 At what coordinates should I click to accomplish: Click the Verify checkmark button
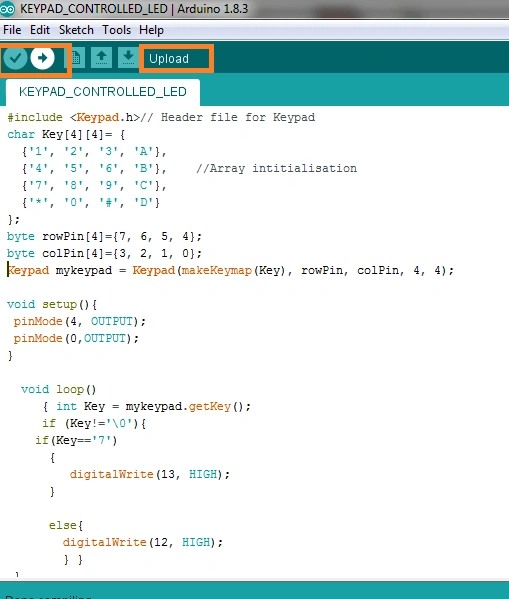[x=15, y=58]
